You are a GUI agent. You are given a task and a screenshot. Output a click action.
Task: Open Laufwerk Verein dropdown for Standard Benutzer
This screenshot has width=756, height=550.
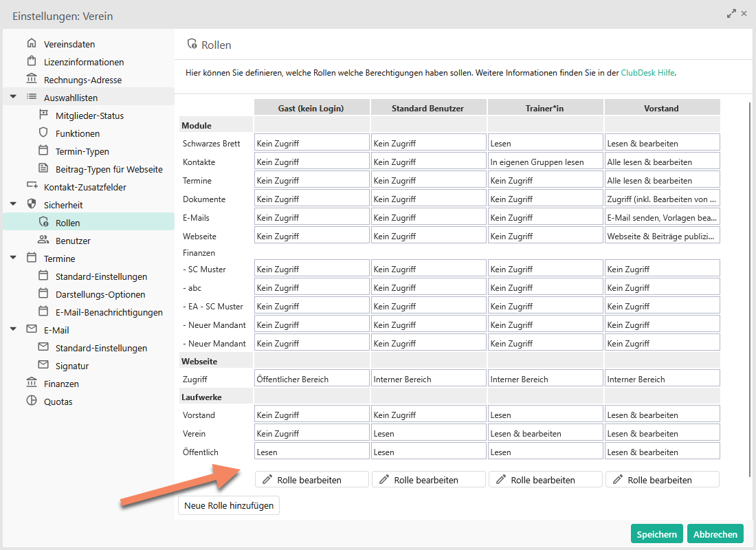click(x=429, y=433)
